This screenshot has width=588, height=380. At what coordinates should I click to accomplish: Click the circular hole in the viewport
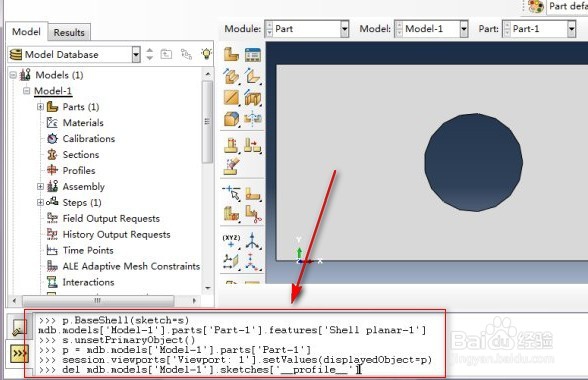coord(474,162)
